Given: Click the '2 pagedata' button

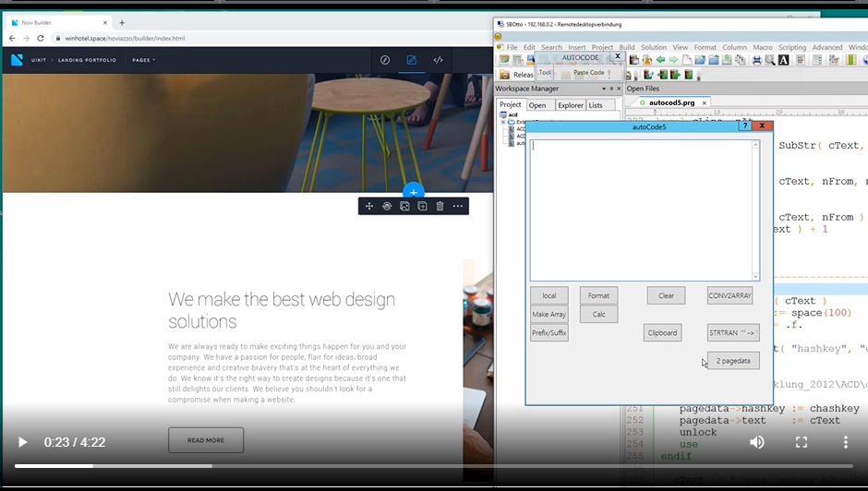Looking at the screenshot, I should [733, 361].
